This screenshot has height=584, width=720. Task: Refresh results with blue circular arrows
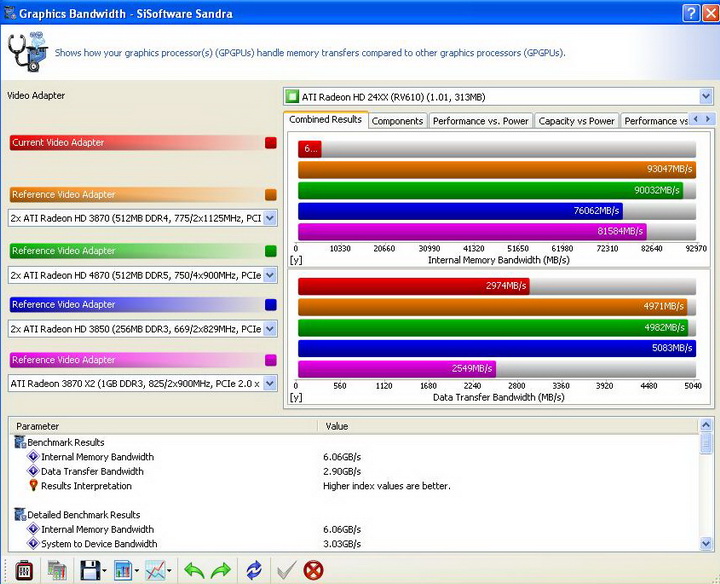[x=254, y=571]
